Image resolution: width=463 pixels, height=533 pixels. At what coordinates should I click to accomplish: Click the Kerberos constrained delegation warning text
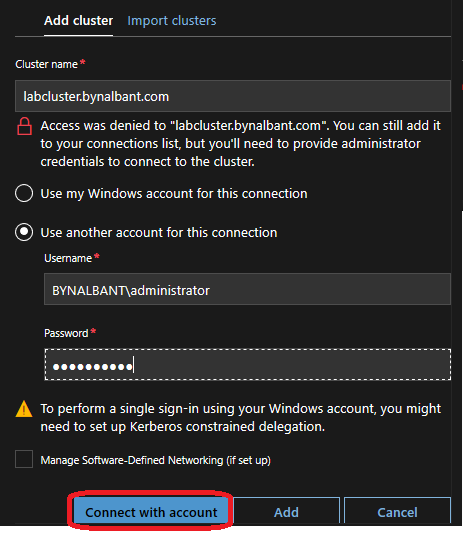[x=240, y=417]
